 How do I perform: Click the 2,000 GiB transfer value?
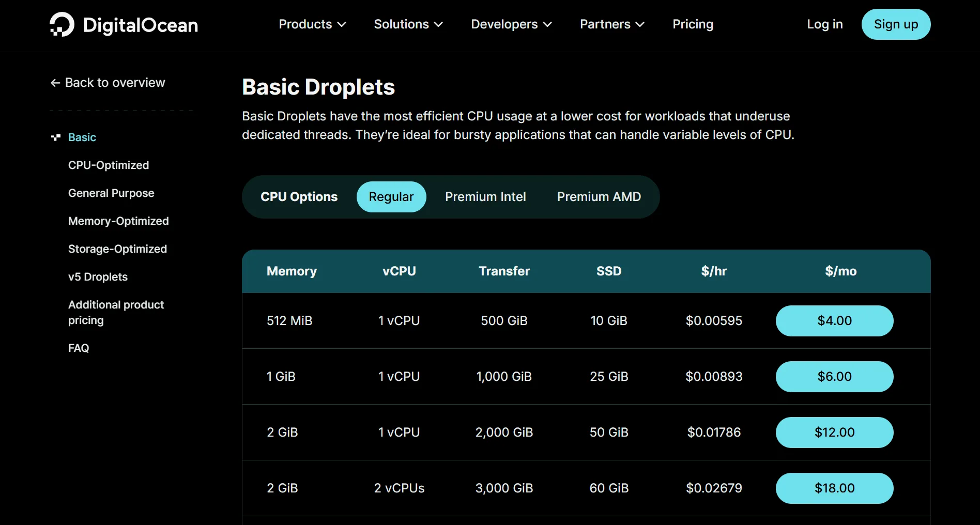pos(504,433)
